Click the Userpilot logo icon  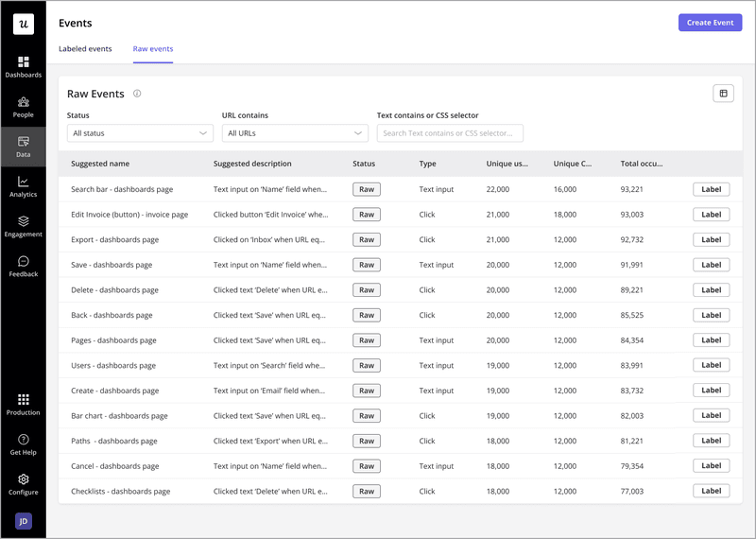(23, 24)
